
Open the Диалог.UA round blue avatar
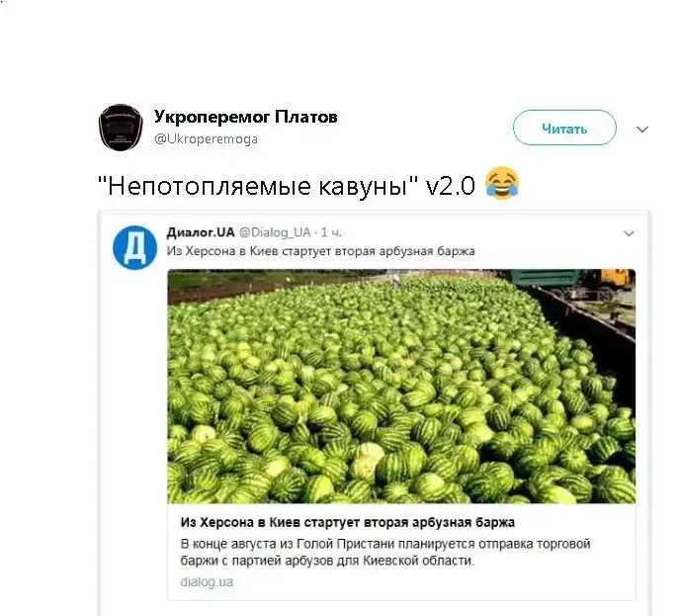(x=134, y=247)
